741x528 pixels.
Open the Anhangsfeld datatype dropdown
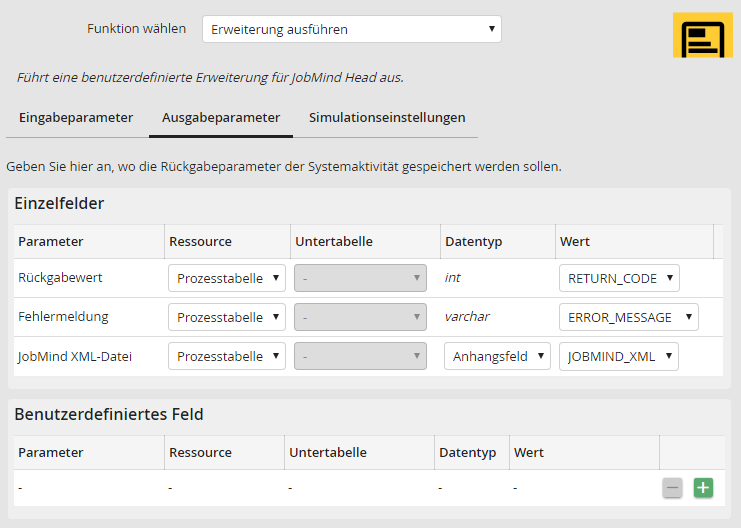(497, 356)
